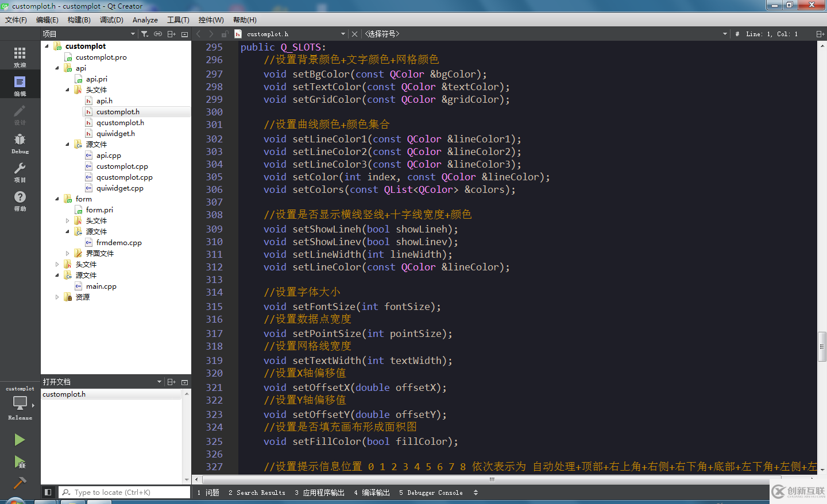Collapse the form folder node
The height and width of the screenshot is (504, 827).
57,199
